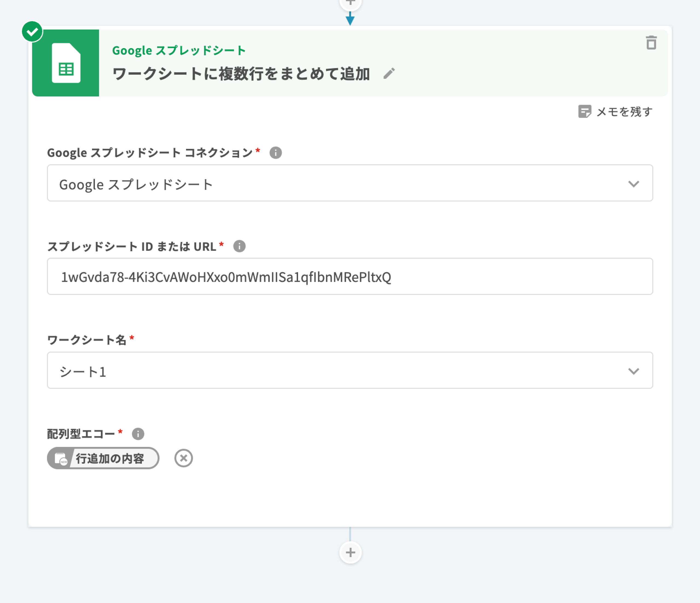This screenshot has width=700, height=603.
Task: Open info tooltip for 配列型エコー
Action: click(x=138, y=434)
